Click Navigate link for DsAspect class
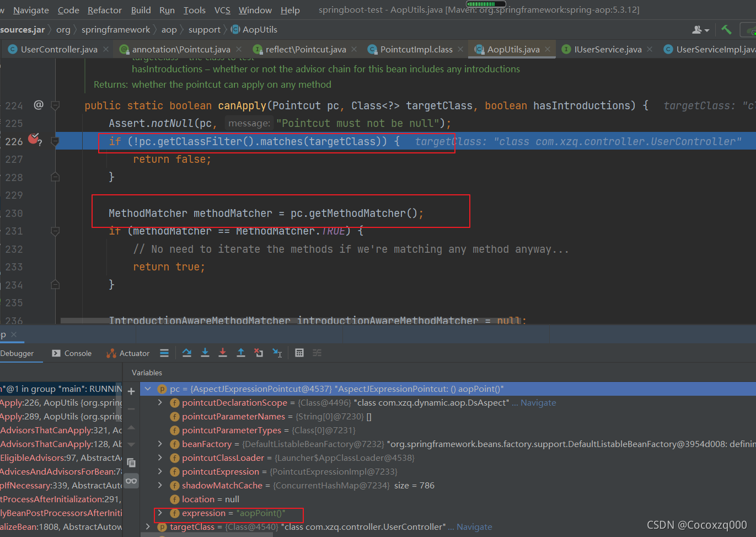 pyautogui.click(x=538, y=403)
